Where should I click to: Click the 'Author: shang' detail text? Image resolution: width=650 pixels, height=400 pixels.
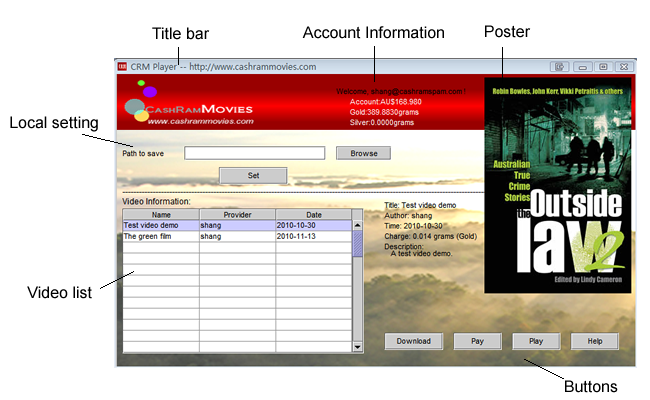click(408, 216)
